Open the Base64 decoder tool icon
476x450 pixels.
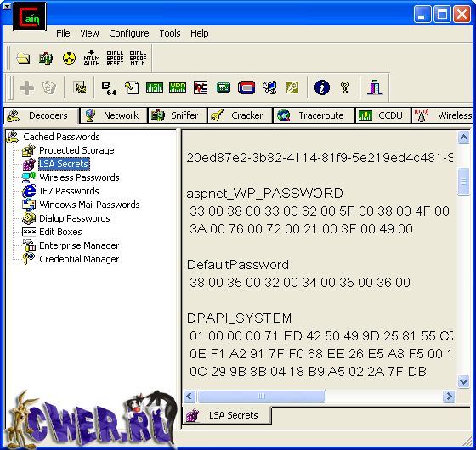pyautogui.click(x=109, y=88)
